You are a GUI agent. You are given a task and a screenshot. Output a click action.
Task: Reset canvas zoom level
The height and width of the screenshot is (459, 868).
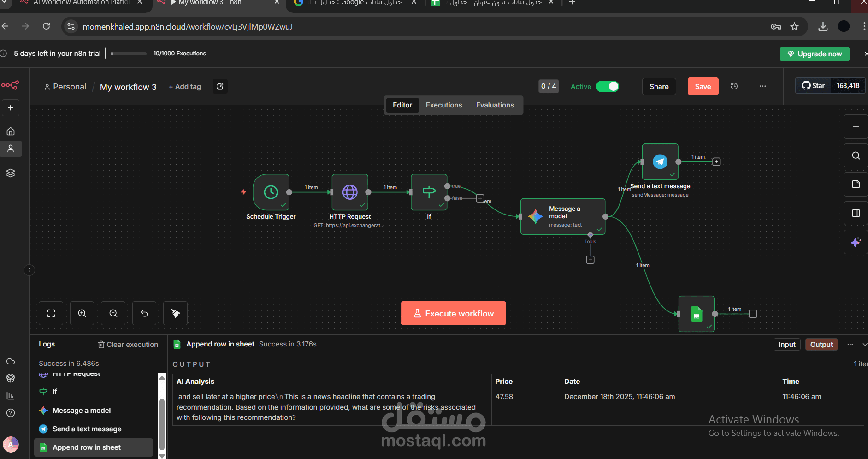144,313
